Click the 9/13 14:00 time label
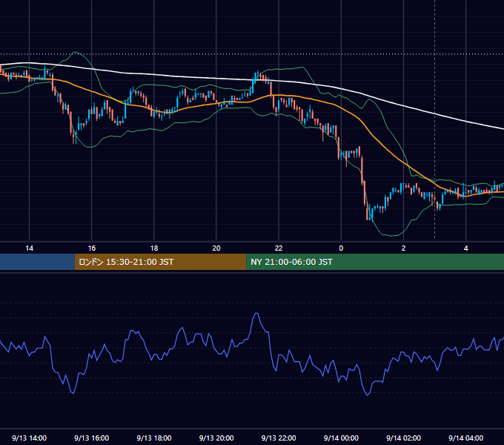This screenshot has height=445, width=504. 29,438
